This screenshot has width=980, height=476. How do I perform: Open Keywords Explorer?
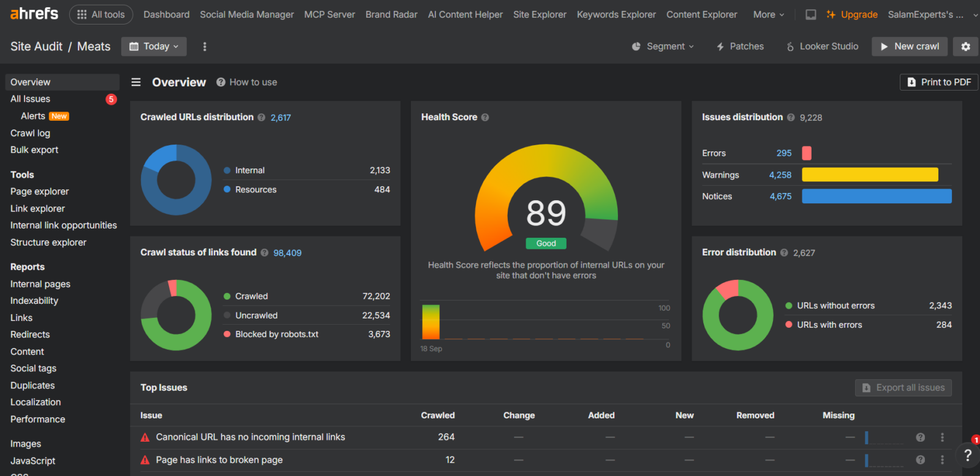616,15
